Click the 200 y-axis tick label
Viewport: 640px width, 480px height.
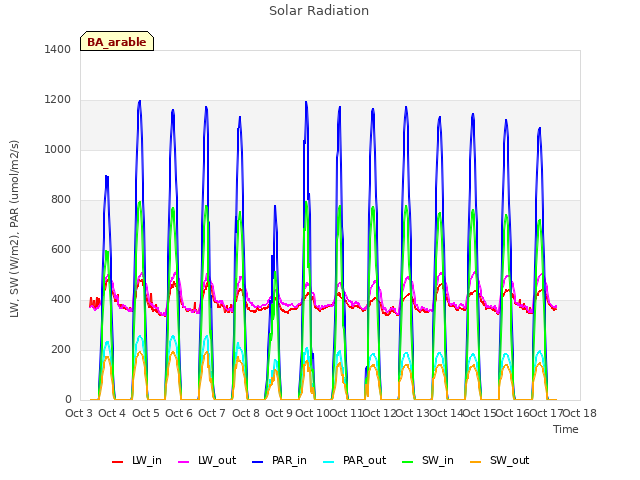(x=61, y=349)
